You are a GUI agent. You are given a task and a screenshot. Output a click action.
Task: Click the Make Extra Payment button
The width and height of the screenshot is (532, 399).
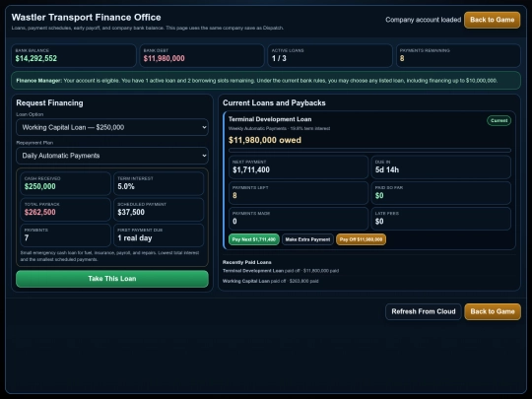pos(307,239)
